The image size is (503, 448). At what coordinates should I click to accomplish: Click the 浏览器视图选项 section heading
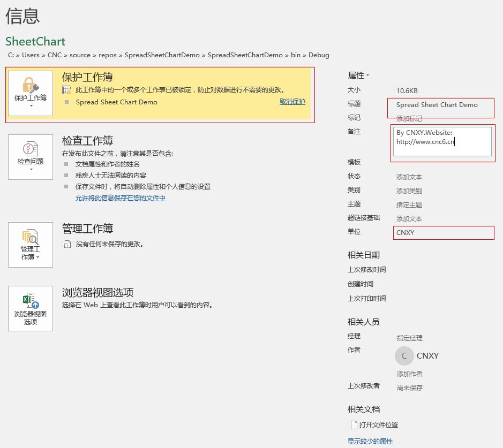[97, 292]
